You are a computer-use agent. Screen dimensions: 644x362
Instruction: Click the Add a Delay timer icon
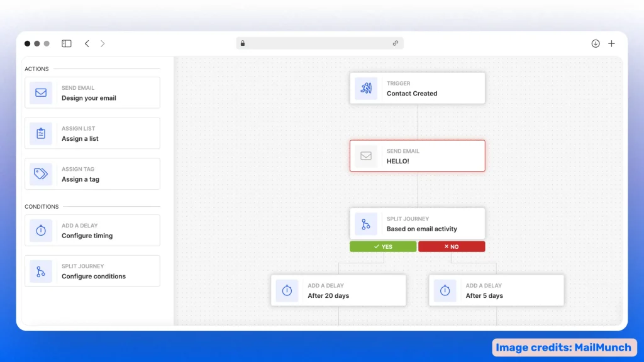[40, 230]
